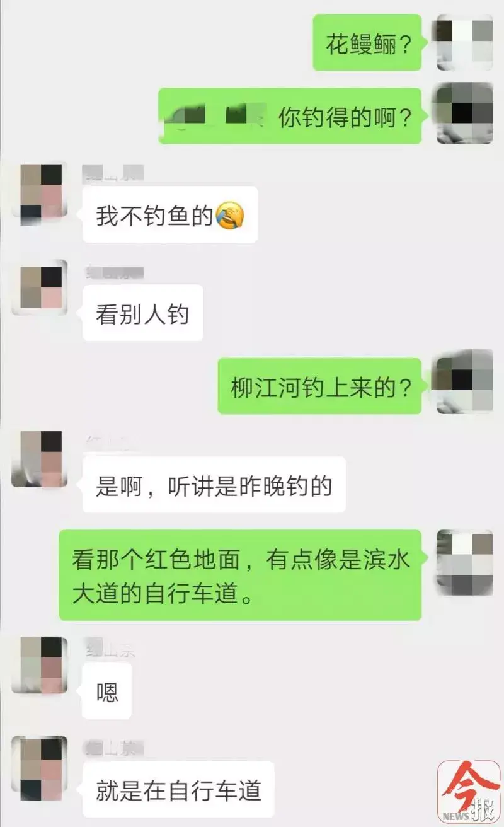The image size is (504, 827).
Task: Tap the white bubble "我不钓鱼的"
Action: pos(170,214)
